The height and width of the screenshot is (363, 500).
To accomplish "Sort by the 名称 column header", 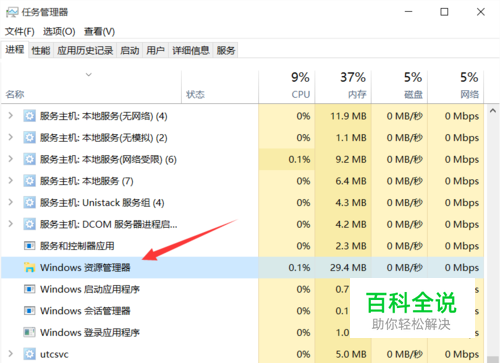I will coord(91,87).
